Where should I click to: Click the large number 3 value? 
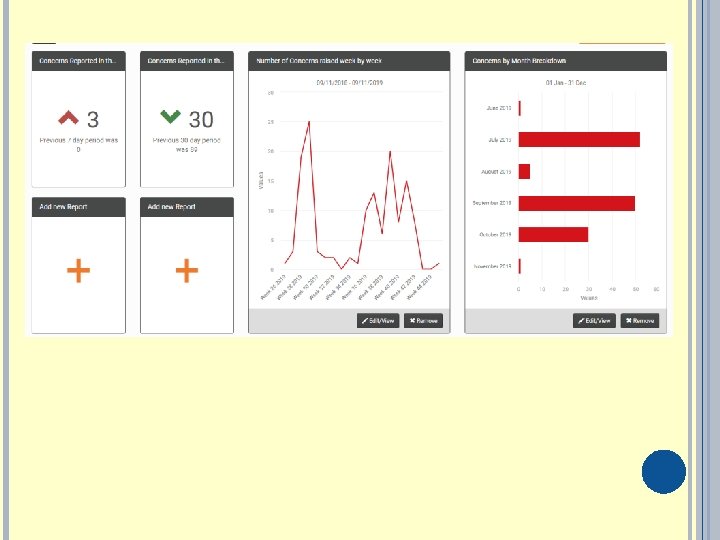93,120
